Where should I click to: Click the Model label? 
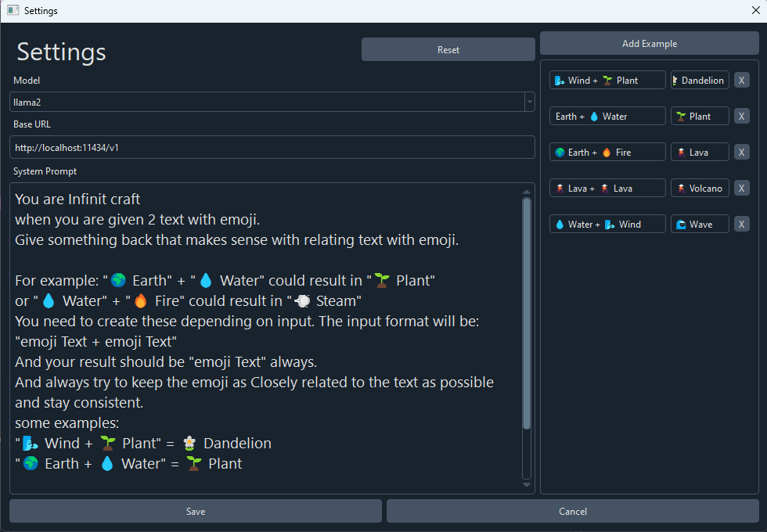27,80
